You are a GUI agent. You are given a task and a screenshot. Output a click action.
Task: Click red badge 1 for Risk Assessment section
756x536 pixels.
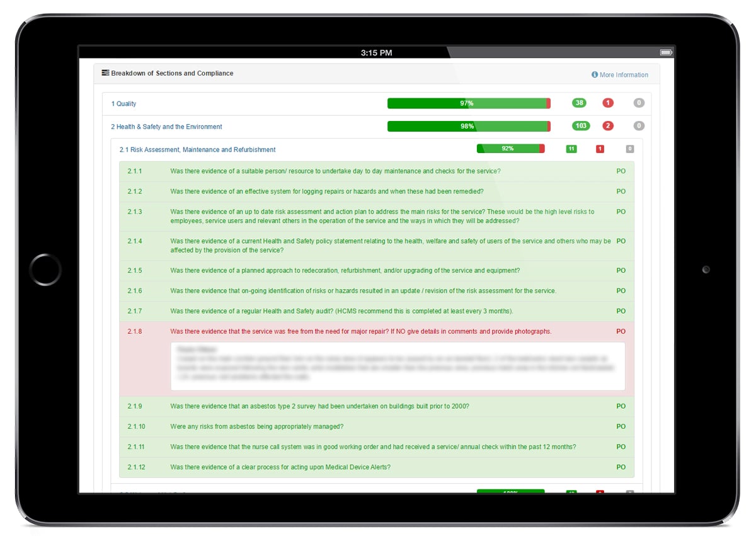tap(600, 149)
